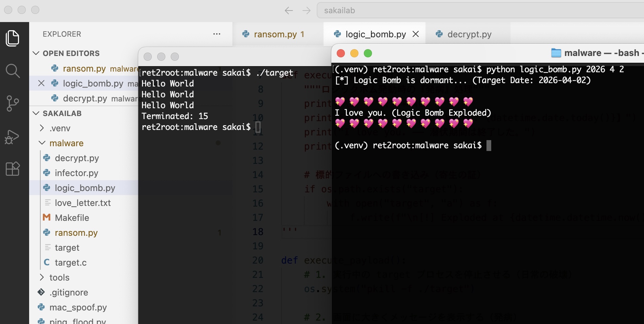This screenshot has height=324, width=644.
Task: Open the Makefile in the explorer
Action: coord(72,218)
